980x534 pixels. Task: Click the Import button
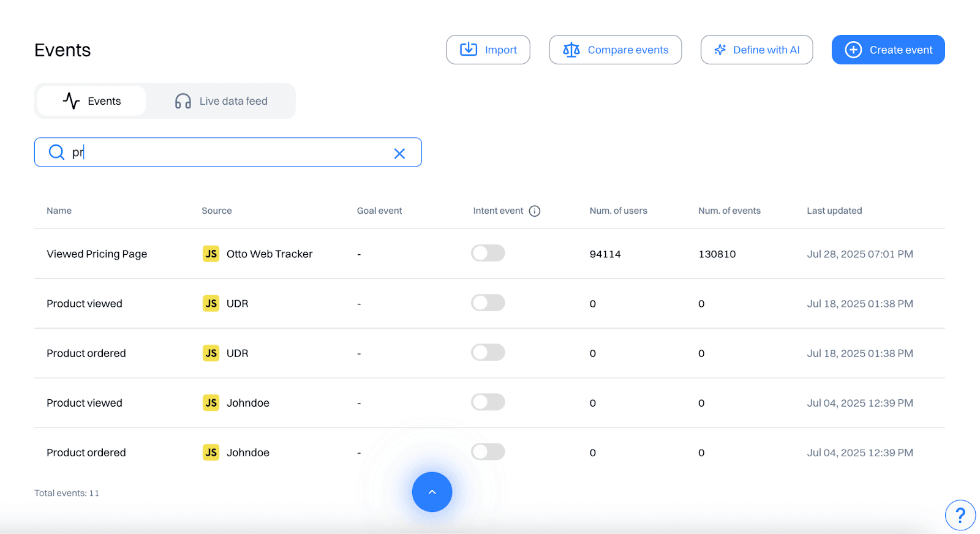488,50
